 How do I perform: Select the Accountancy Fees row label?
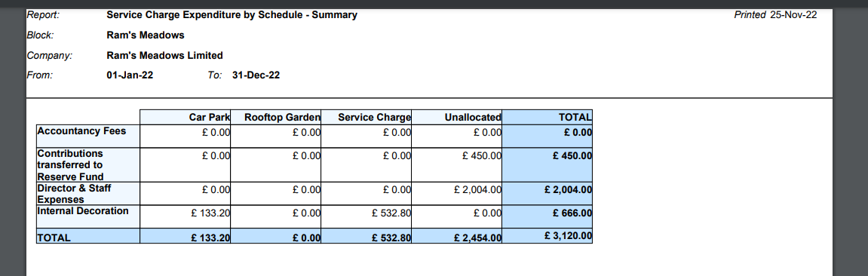[82, 132]
